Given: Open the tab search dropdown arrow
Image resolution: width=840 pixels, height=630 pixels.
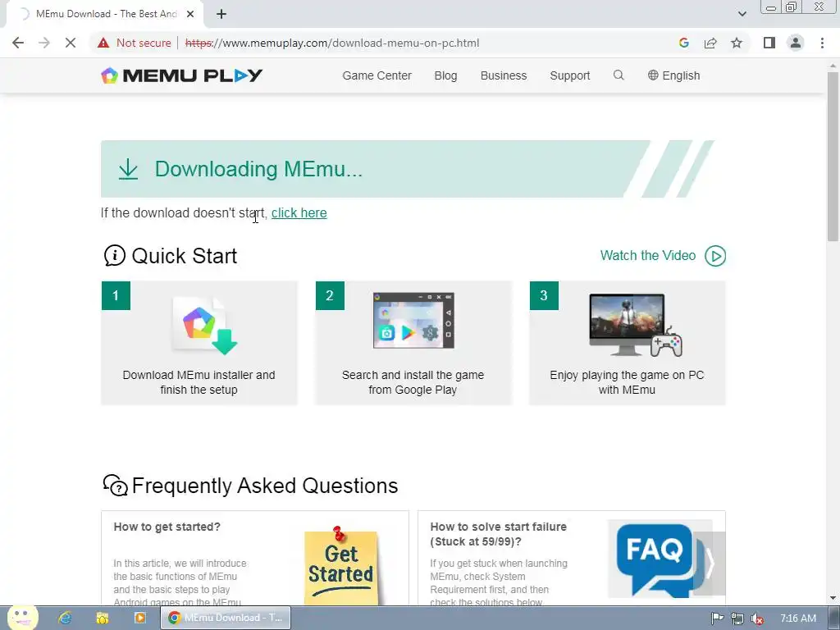Looking at the screenshot, I should click(x=742, y=14).
